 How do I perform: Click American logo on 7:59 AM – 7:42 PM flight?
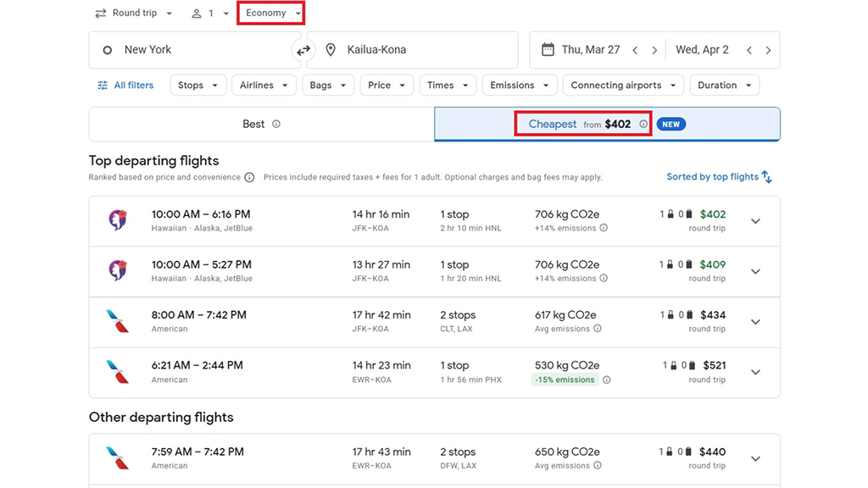(118, 457)
